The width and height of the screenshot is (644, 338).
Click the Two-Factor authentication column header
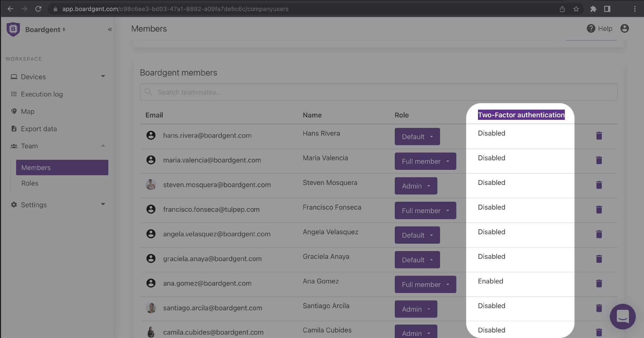[x=521, y=115]
